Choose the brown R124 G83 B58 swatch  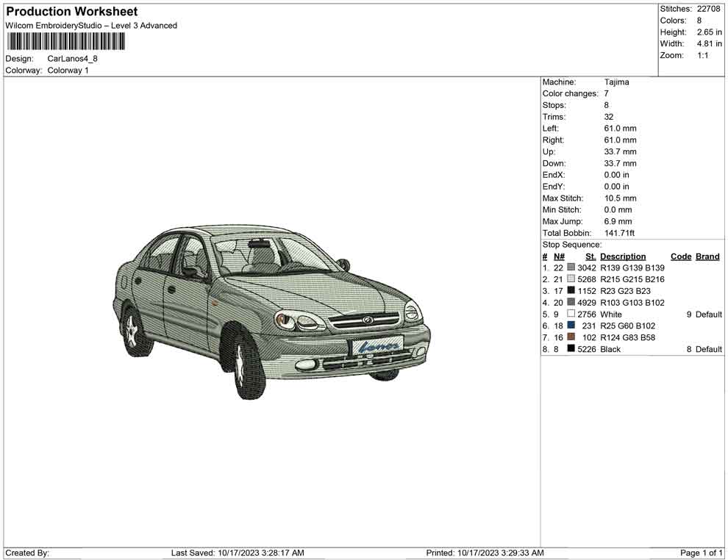(x=571, y=337)
